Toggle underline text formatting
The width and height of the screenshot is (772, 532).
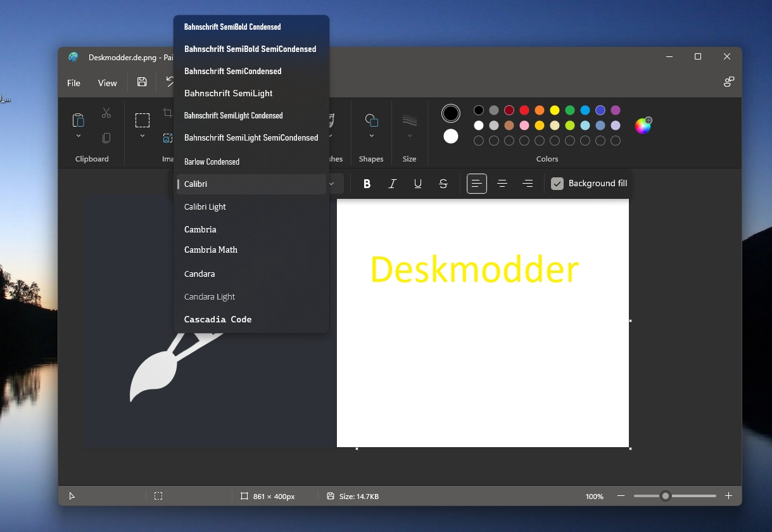click(x=417, y=184)
